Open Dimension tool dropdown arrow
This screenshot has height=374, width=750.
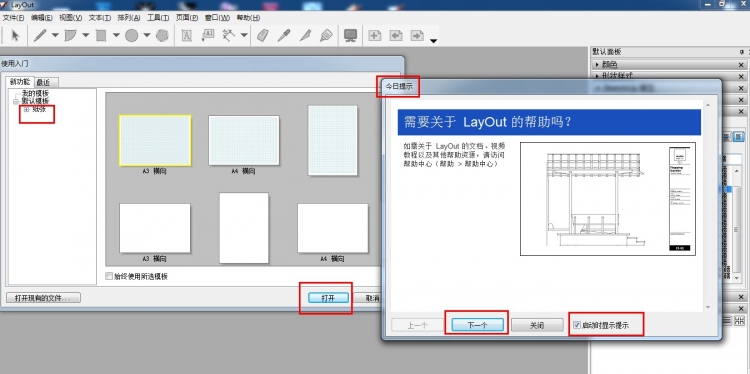point(244,35)
